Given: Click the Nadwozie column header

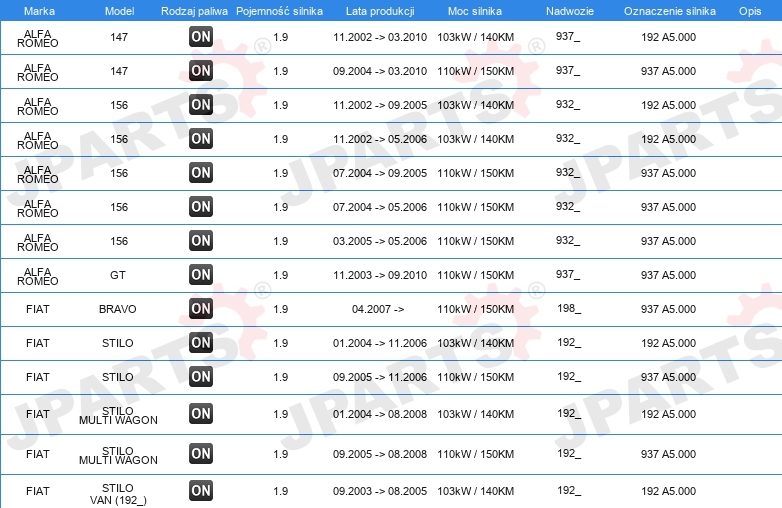Looking at the screenshot, I should [570, 11].
